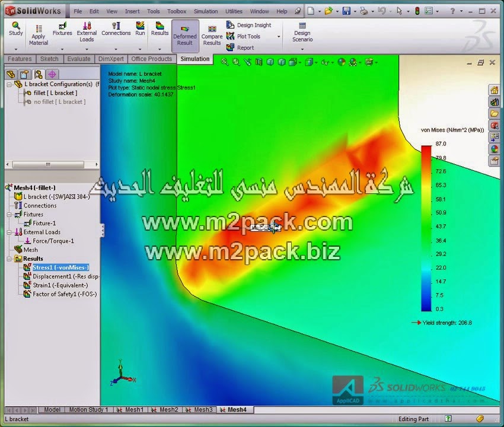Expand the Plot Tools dropdown arrow
Viewport: 504px width, 427px height.
279,37
